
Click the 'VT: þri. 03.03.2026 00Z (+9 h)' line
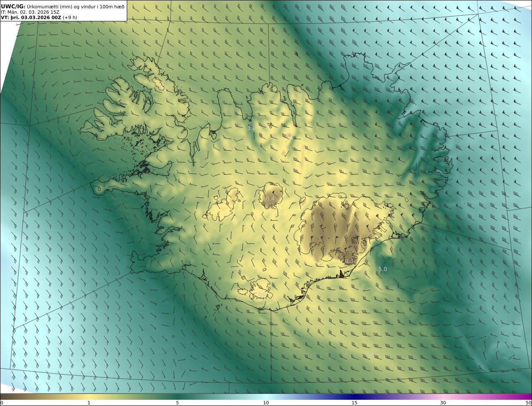point(39,17)
